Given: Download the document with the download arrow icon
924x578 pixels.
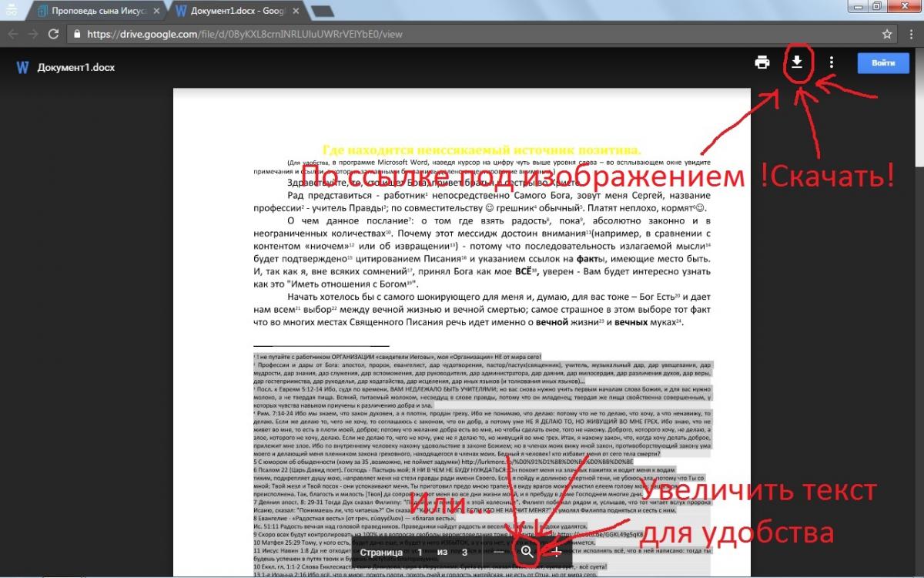Looking at the screenshot, I should coord(798,62).
